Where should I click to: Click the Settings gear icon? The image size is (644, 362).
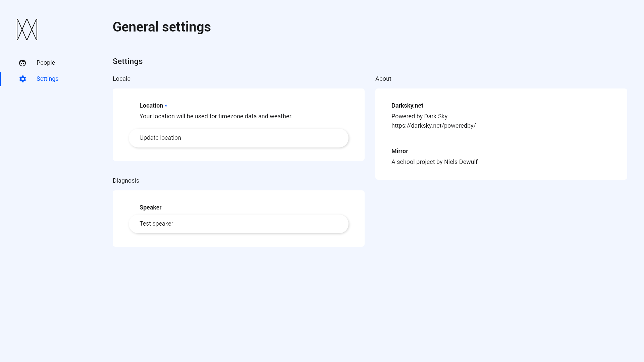pos(22,79)
